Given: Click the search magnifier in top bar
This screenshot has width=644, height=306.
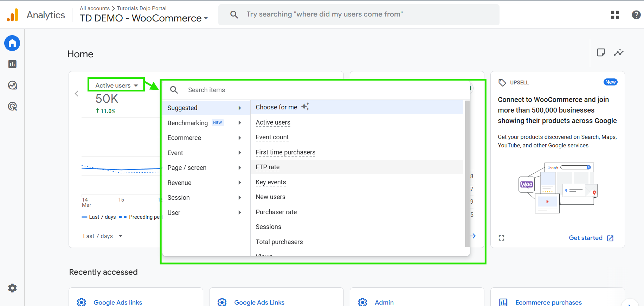Looking at the screenshot, I should [x=234, y=14].
